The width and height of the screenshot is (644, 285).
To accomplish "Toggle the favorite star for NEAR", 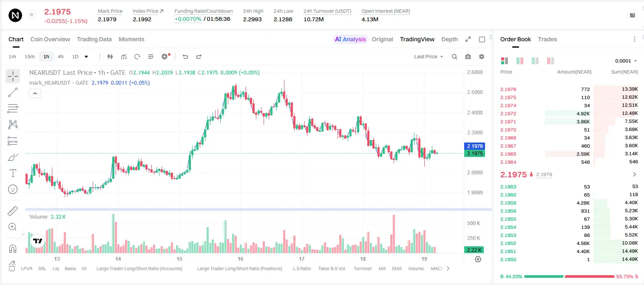I will 31,15.
